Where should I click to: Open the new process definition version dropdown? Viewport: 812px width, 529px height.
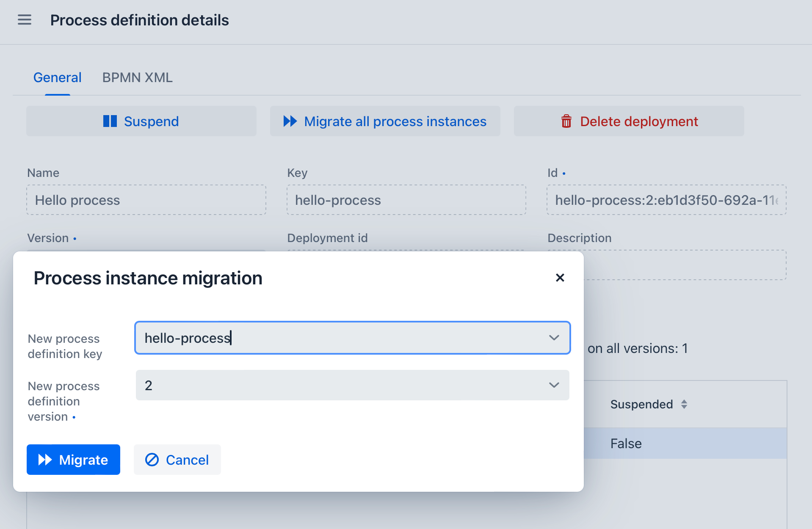(x=553, y=385)
